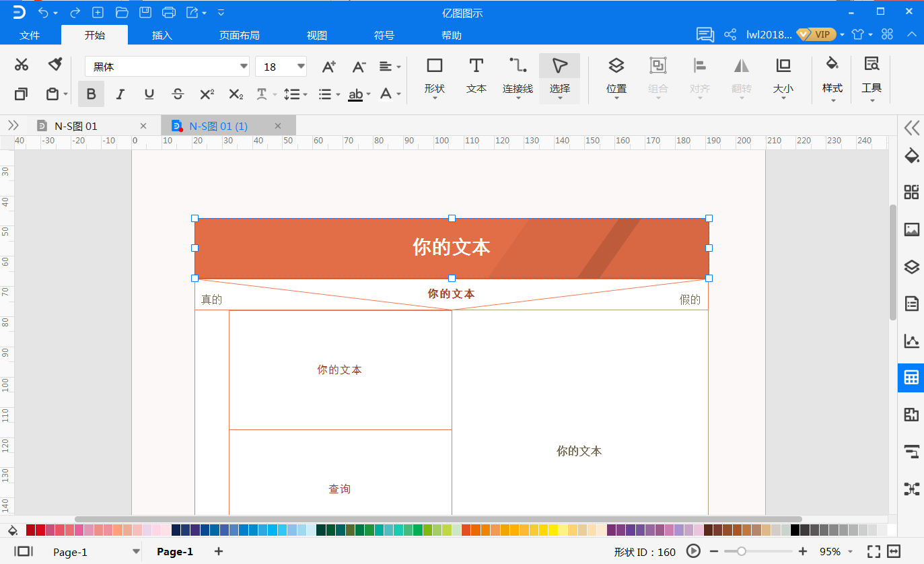Create new document via plus icon

pyautogui.click(x=98, y=13)
